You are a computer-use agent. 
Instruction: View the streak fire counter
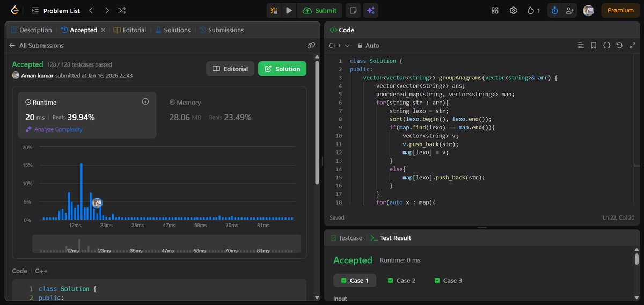pyautogui.click(x=533, y=10)
